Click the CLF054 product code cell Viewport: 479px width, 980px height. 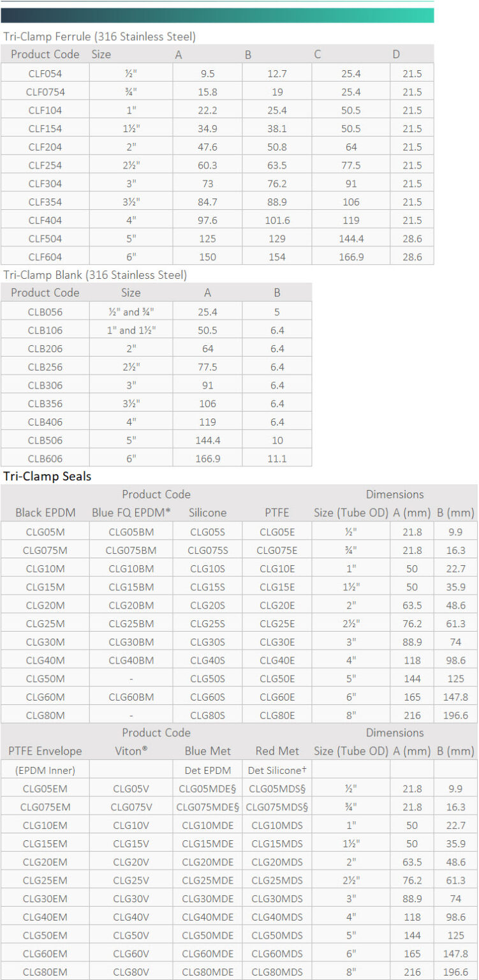pyautogui.click(x=45, y=73)
